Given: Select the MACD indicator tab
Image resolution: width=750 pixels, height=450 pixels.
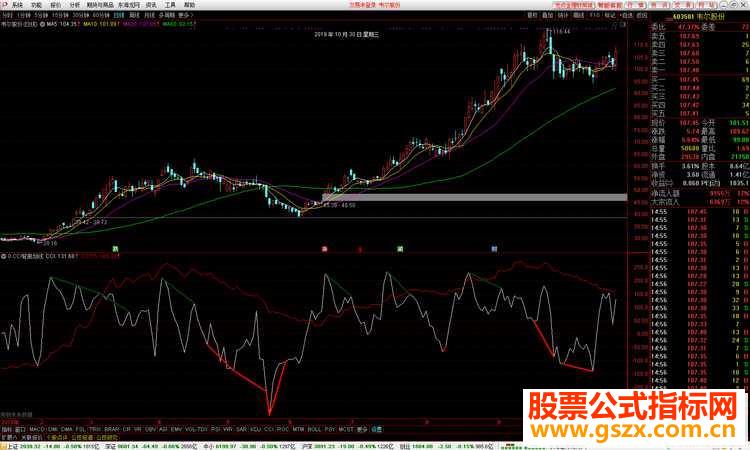Looking at the screenshot, I should coord(37,429).
